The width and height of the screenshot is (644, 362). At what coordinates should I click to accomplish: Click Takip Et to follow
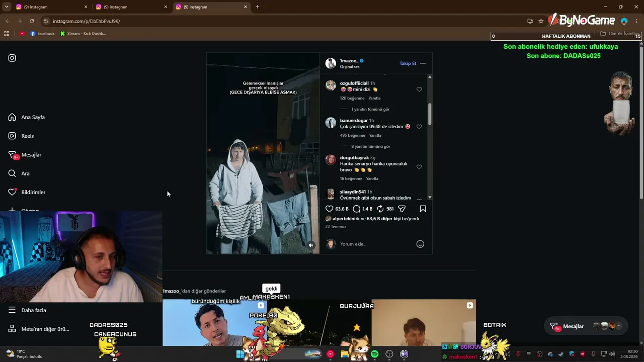coord(408,63)
